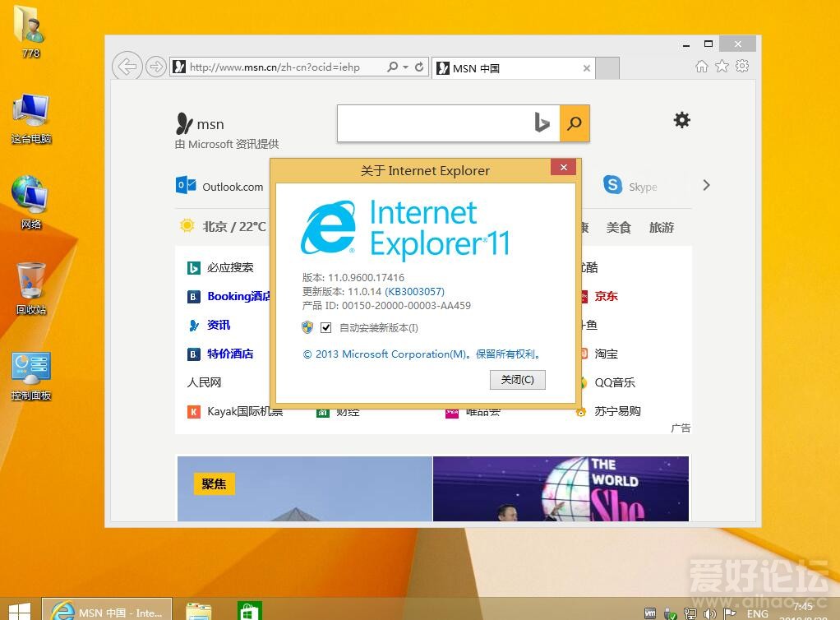
Task: Open the 京东 link
Action: coord(606,296)
